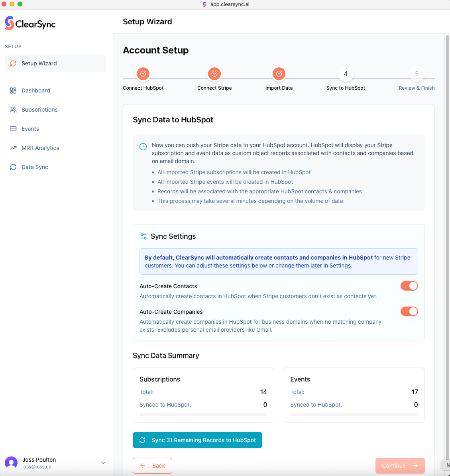Turn off Auto-Create Companies switch
This screenshot has width=450, height=476.
[x=409, y=311]
